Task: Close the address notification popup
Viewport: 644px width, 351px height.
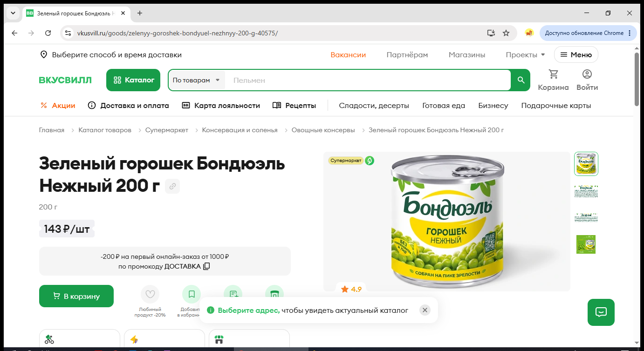Action: 425,310
